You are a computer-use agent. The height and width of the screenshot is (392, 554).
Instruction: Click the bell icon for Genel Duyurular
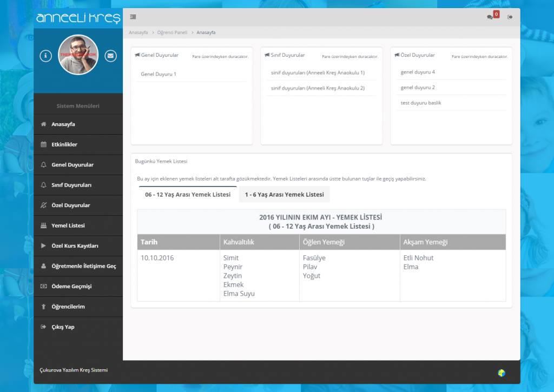pos(44,165)
